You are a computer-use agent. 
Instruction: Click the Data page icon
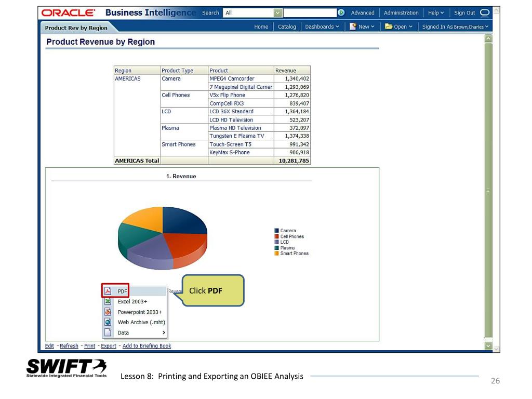(x=108, y=332)
